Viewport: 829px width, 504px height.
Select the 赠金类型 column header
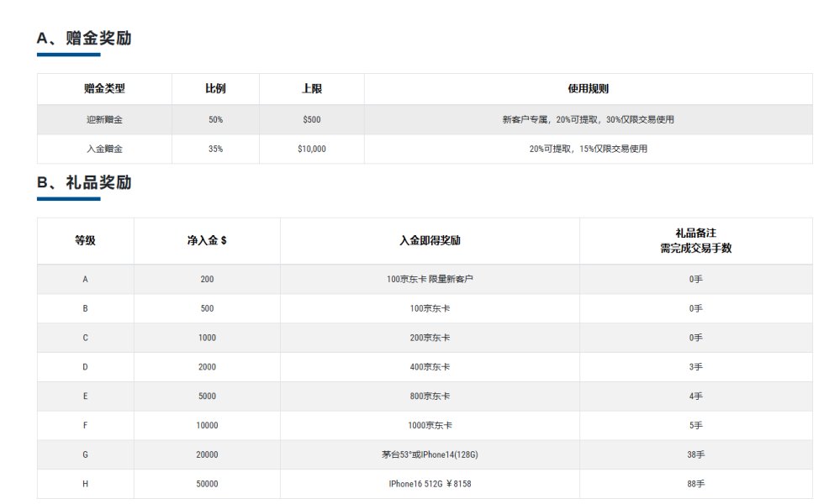[x=104, y=89]
